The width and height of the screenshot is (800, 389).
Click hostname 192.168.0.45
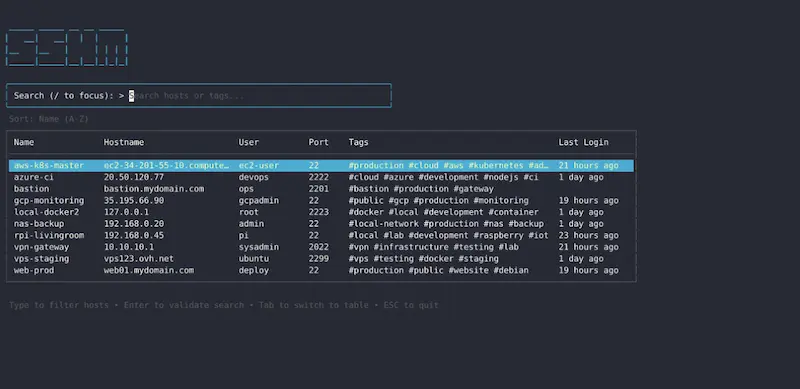pos(134,235)
